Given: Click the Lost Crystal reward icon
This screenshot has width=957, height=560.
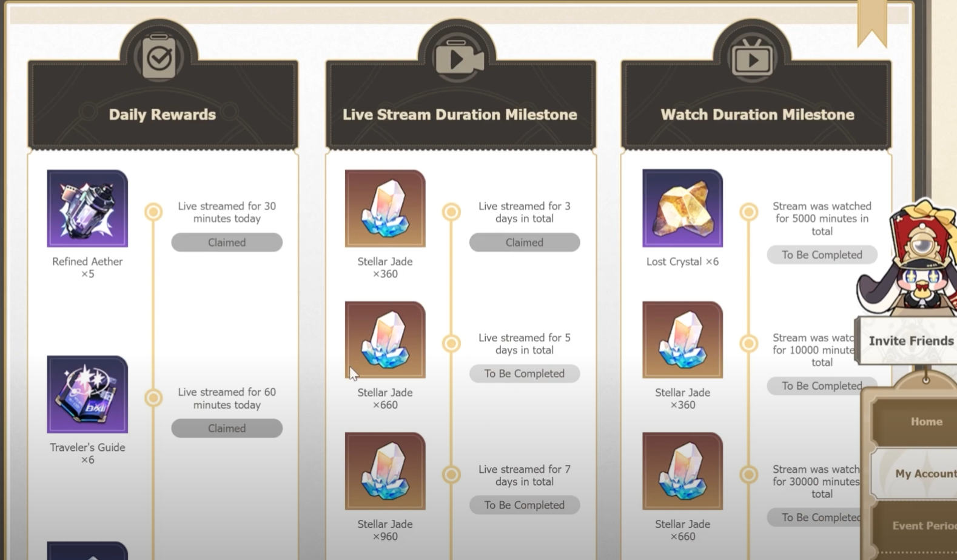Looking at the screenshot, I should (x=682, y=208).
